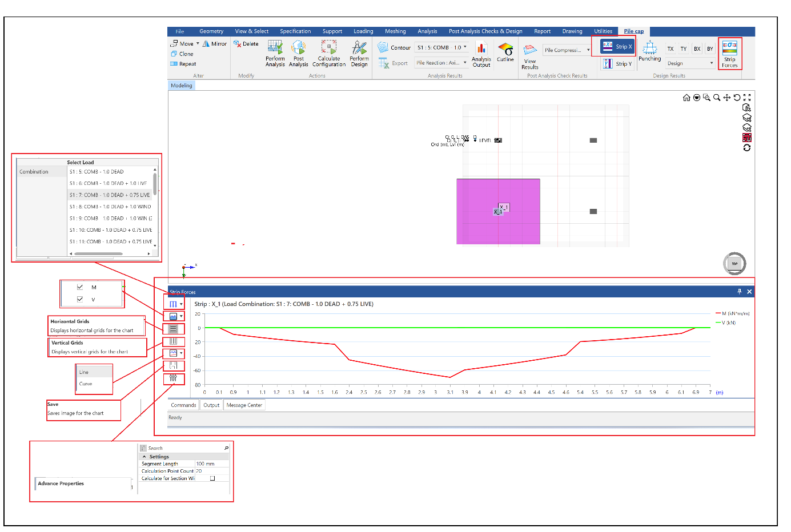Switch to the Meshing ribbon tab
This screenshot has height=532, width=791.
pyautogui.click(x=395, y=31)
